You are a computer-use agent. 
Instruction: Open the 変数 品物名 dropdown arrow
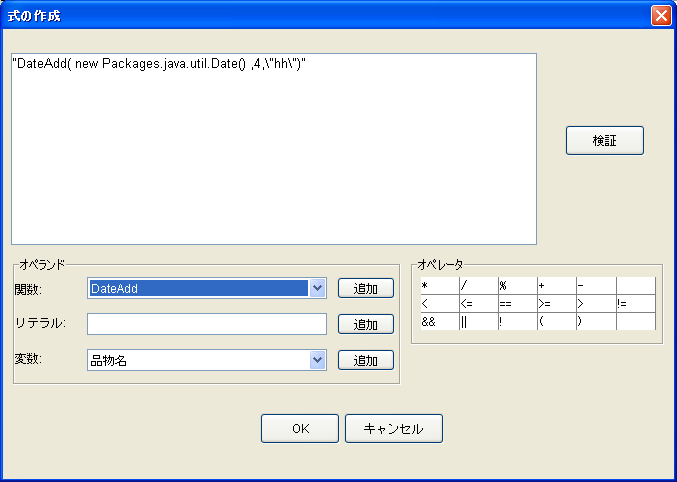point(317,360)
